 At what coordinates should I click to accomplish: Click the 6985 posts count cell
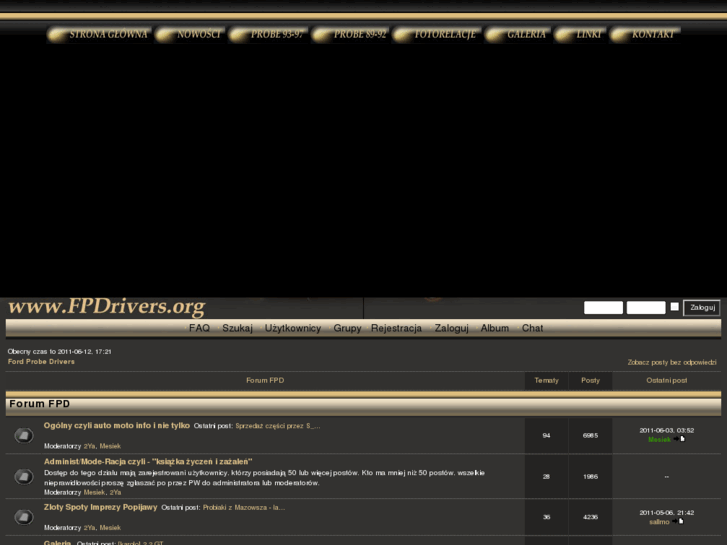click(590, 436)
